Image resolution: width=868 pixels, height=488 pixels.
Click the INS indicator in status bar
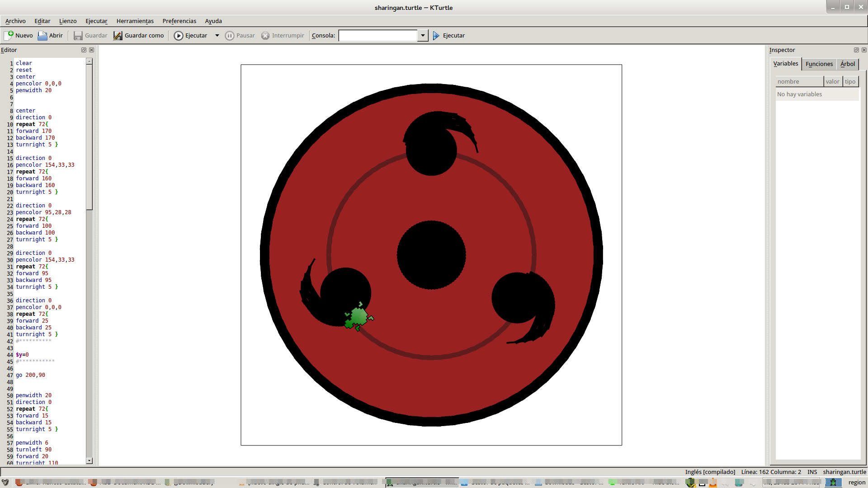812,472
